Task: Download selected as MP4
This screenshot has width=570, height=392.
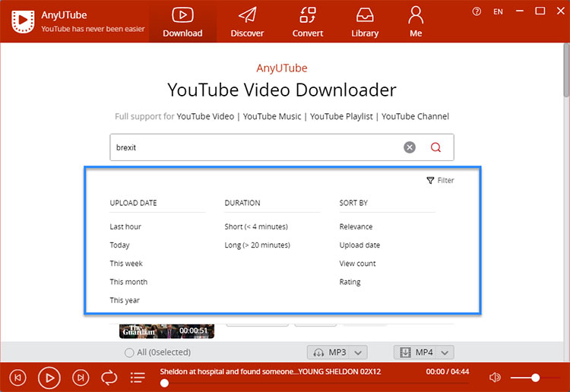Action: pyautogui.click(x=416, y=352)
